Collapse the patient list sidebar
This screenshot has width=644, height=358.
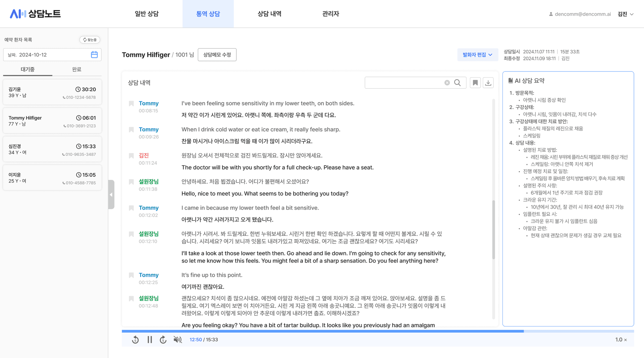[111, 195]
